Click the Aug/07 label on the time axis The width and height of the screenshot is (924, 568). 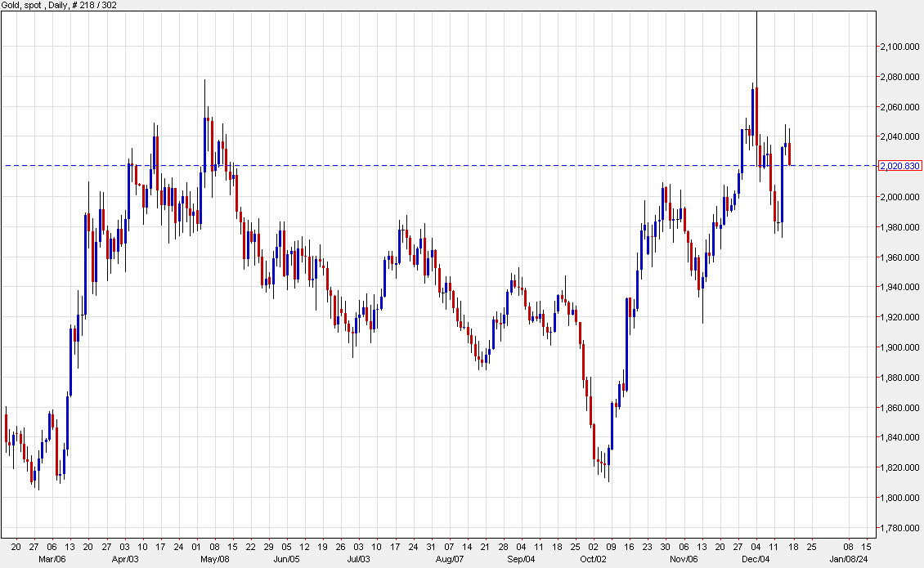coord(448,560)
